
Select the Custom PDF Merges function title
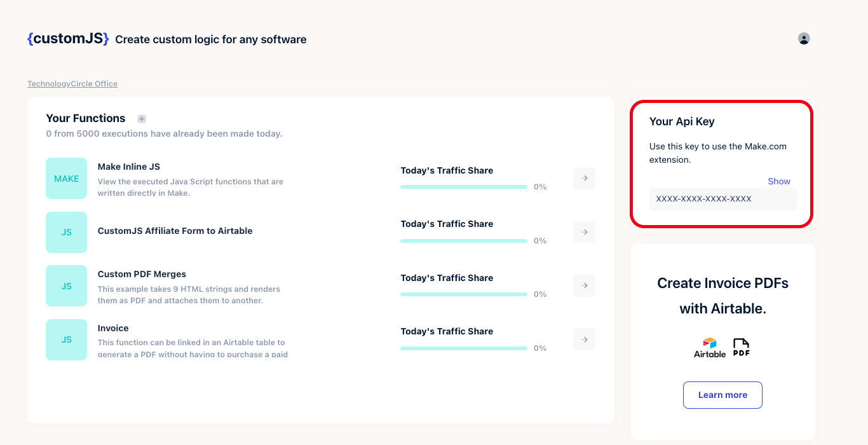(142, 274)
